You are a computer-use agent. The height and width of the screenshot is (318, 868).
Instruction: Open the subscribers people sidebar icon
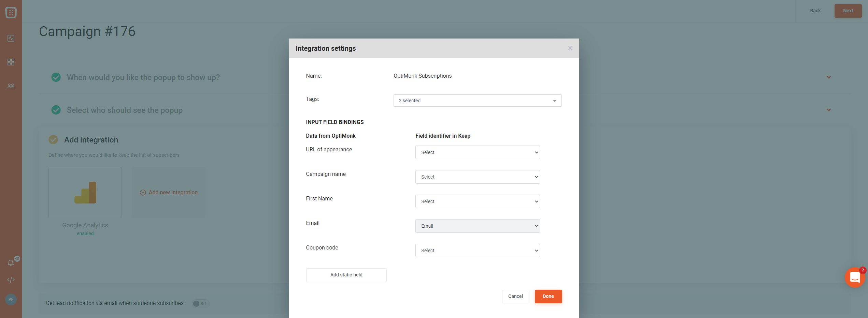pyautogui.click(x=11, y=86)
